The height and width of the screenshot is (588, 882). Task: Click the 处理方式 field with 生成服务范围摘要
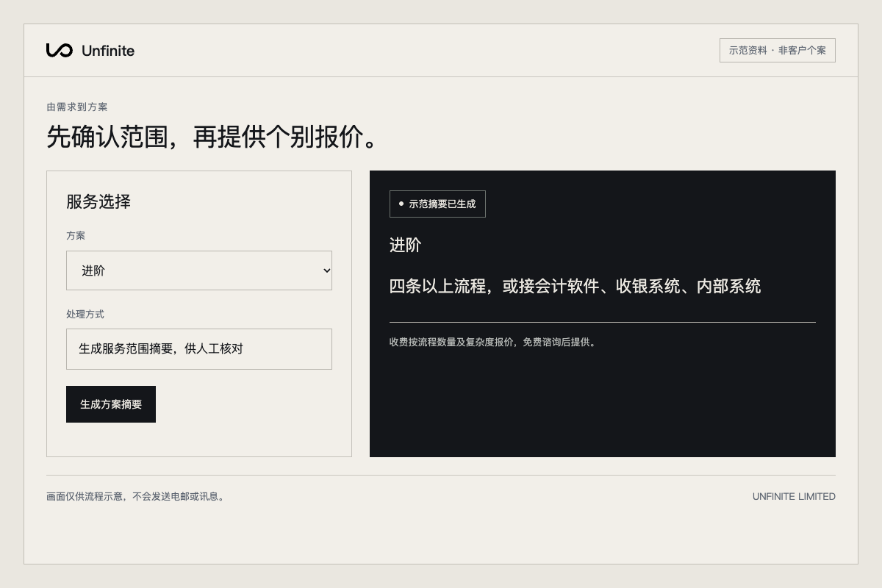point(199,349)
